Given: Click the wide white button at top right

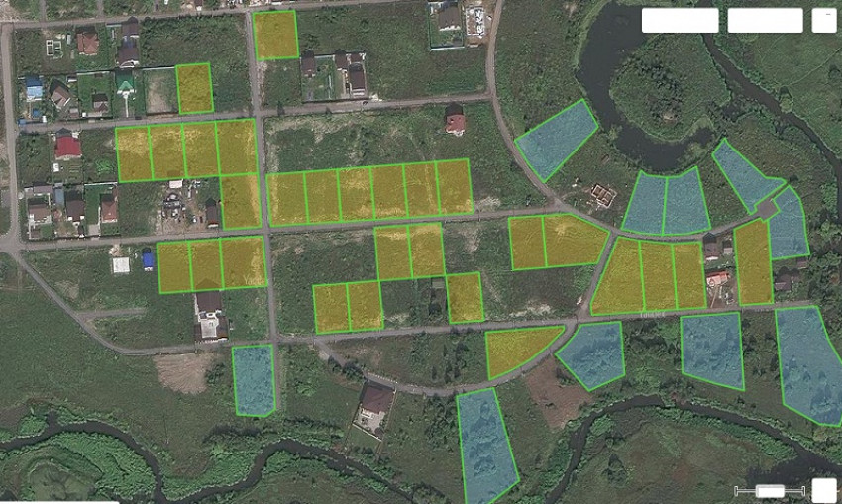Looking at the screenshot, I should 680,21.
